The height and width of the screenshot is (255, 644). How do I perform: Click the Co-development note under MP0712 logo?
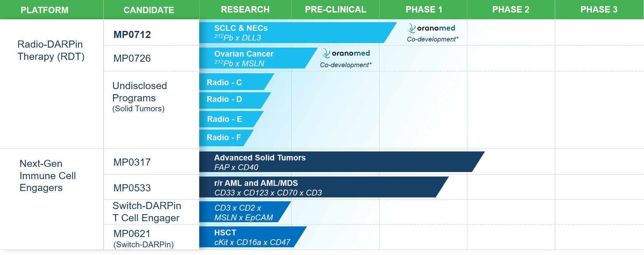click(432, 39)
